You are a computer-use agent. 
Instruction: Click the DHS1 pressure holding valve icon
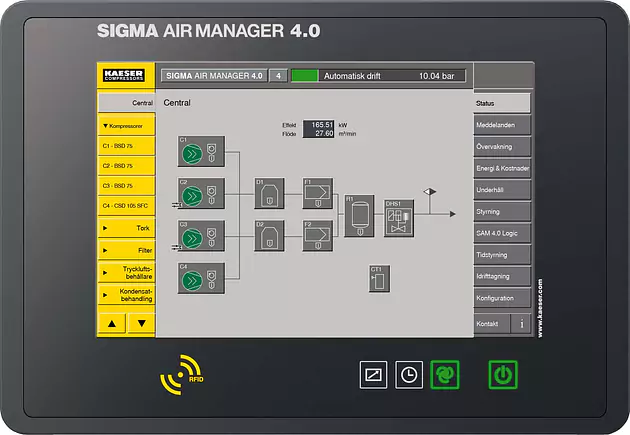pos(398,217)
